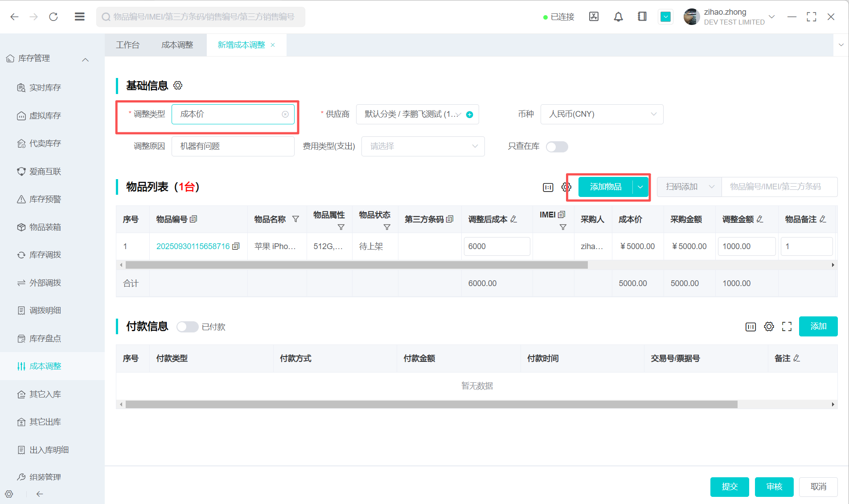Click the notification bell icon
The width and height of the screenshot is (849, 504).
pyautogui.click(x=618, y=17)
